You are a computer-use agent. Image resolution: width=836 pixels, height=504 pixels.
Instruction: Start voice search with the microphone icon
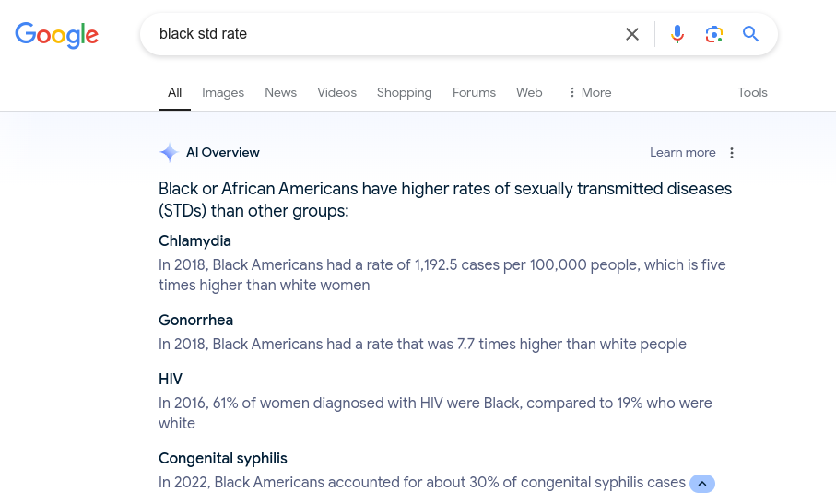coord(677,34)
